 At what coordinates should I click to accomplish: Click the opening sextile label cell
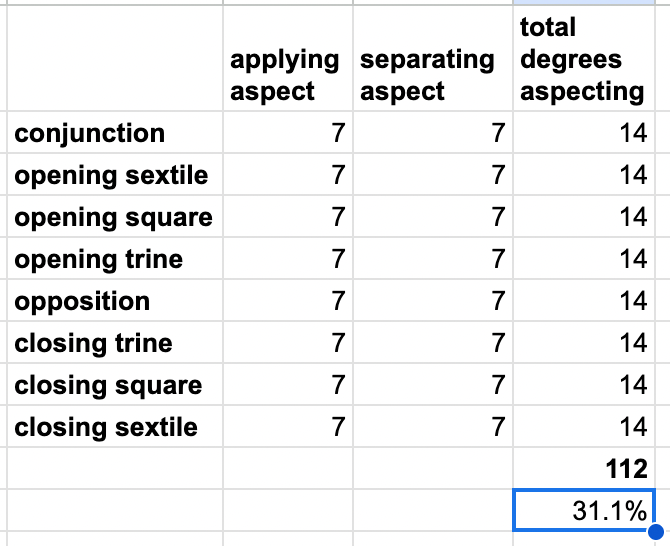[x=116, y=175]
